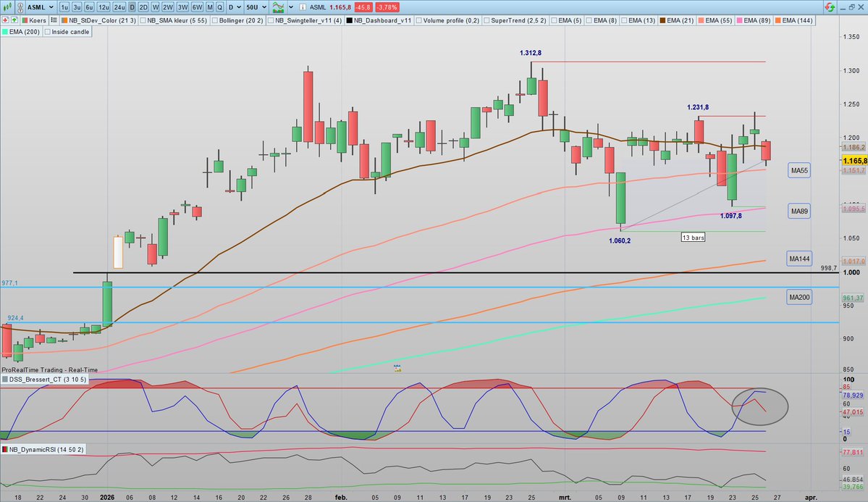The image size is (868, 502).
Task: Select the 6W timeframe
Action: (197, 7)
